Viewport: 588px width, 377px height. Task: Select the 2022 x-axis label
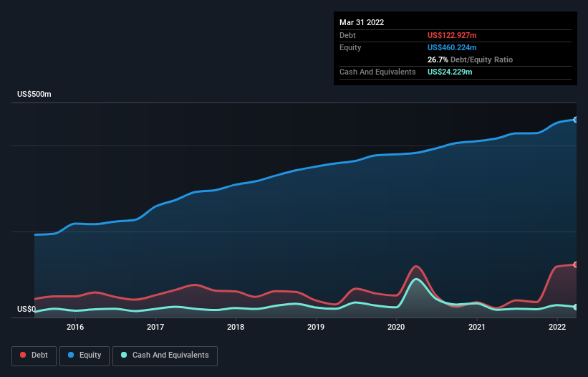(x=557, y=327)
